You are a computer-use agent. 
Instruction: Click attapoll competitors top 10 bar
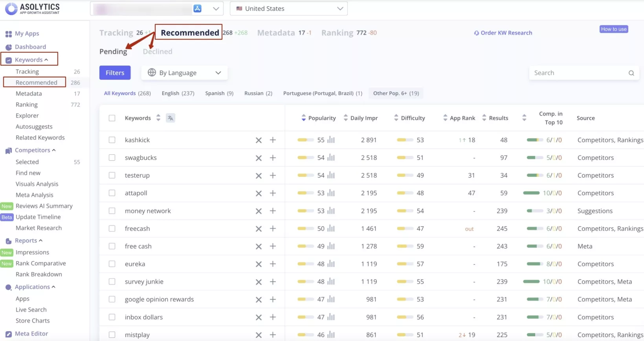(531, 193)
